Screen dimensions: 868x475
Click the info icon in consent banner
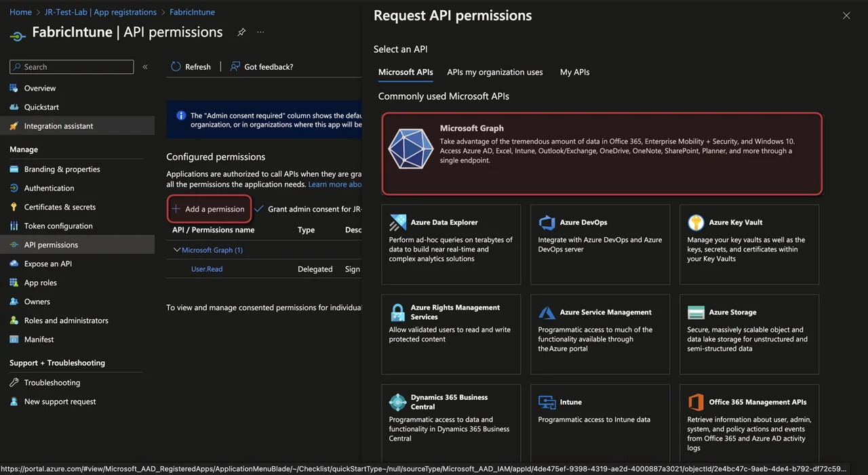(181, 116)
